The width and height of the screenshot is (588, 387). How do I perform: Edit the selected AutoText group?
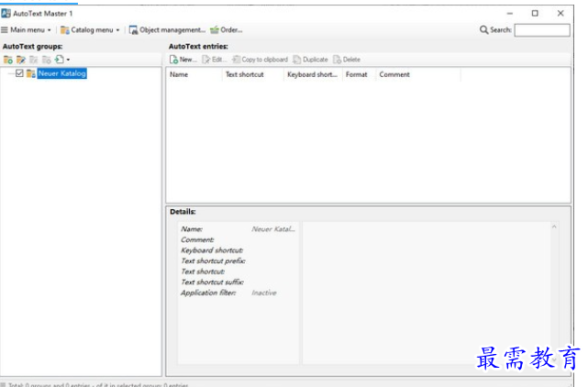[x=21, y=60]
